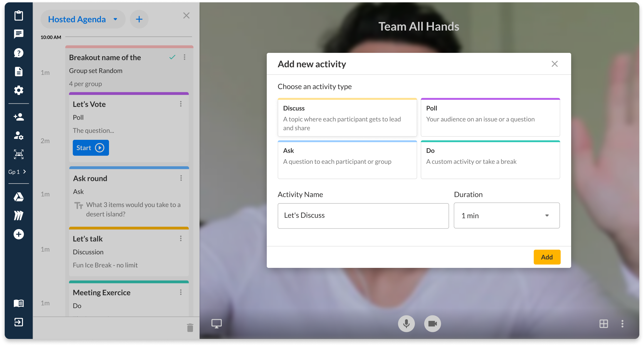Click the Activity Name input field

(x=363, y=216)
